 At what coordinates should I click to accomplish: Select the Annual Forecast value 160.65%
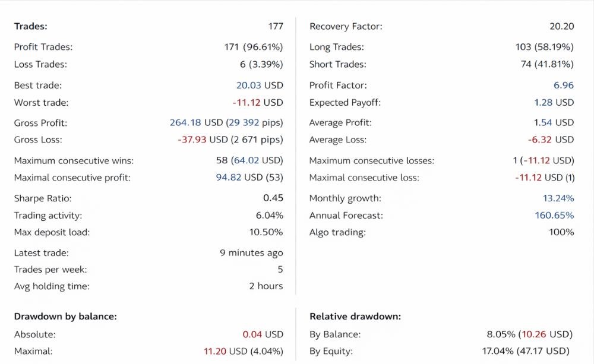(x=554, y=216)
